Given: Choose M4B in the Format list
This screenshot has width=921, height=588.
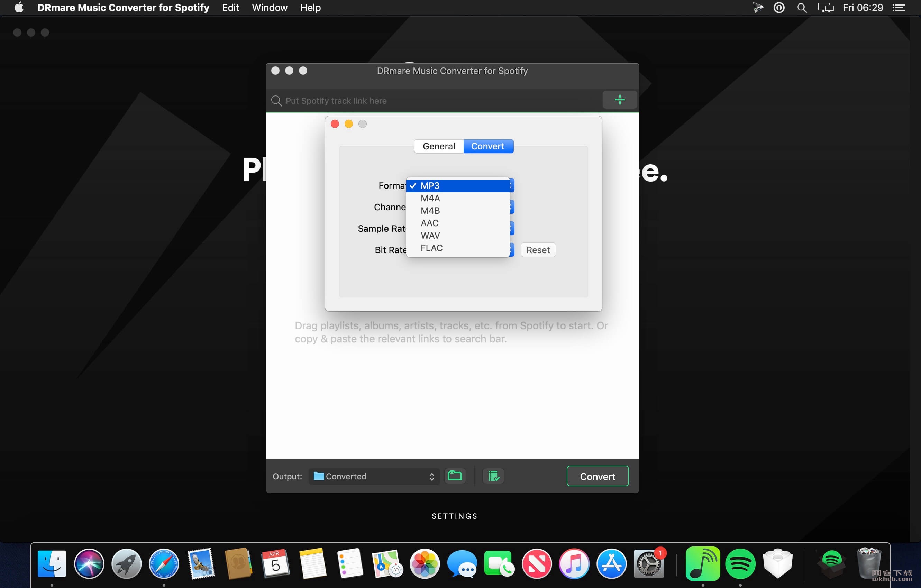Looking at the screenshot, I should coord(458,211).
